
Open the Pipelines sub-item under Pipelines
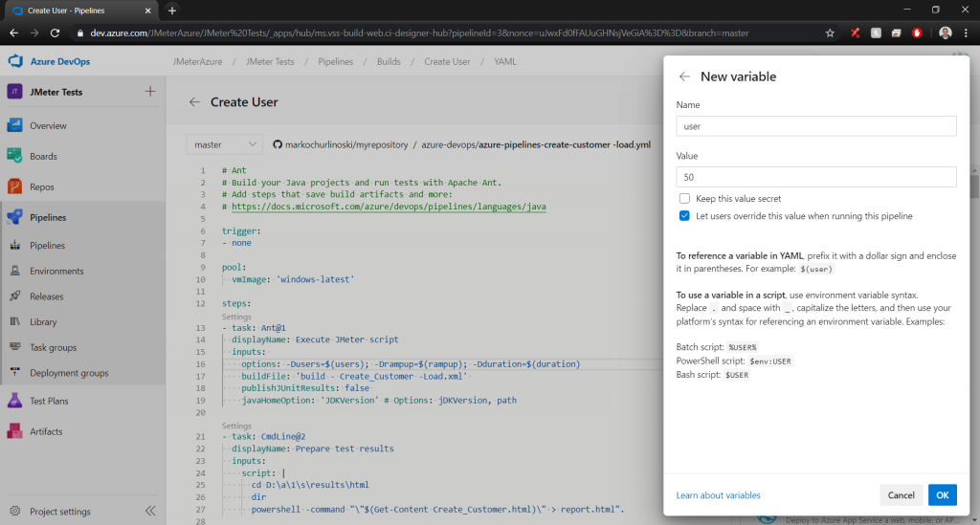tap(48, 246)
